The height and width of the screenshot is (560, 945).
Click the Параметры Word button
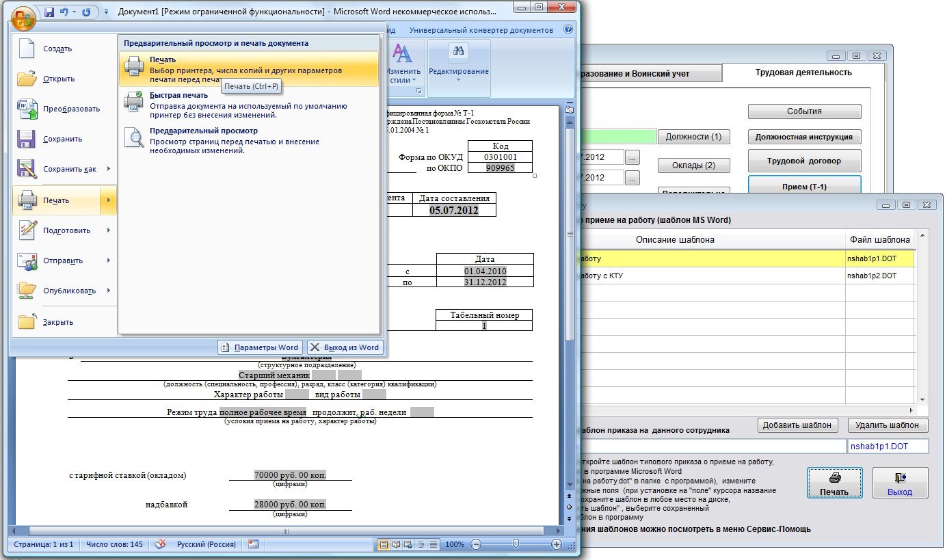(261, 347)
